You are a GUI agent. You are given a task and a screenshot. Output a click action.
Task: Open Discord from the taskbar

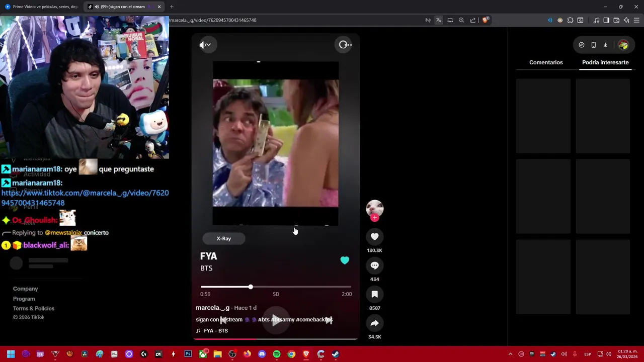pos(262,354)
